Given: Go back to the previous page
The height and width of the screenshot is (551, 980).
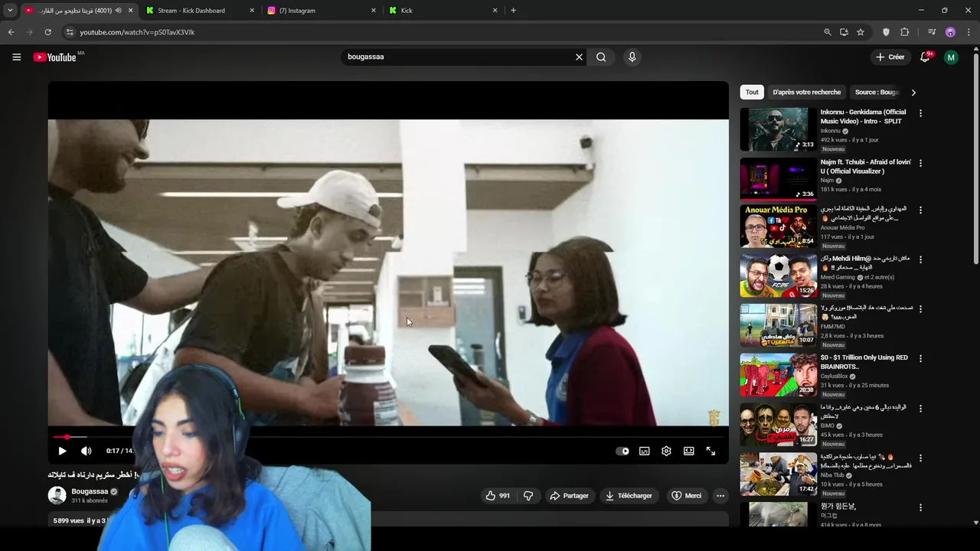Looking at the screenshot, I should 11,32.
